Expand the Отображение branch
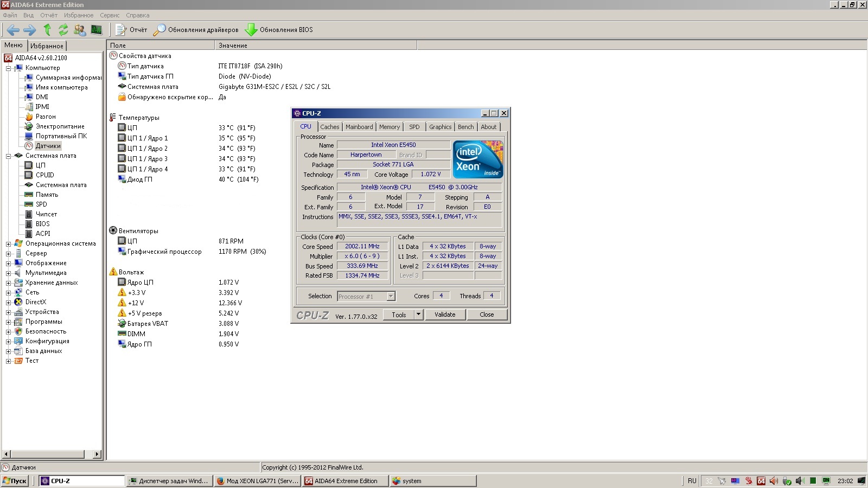The width and height of the screenshot is (868, 488). click(x=8, y=264)
